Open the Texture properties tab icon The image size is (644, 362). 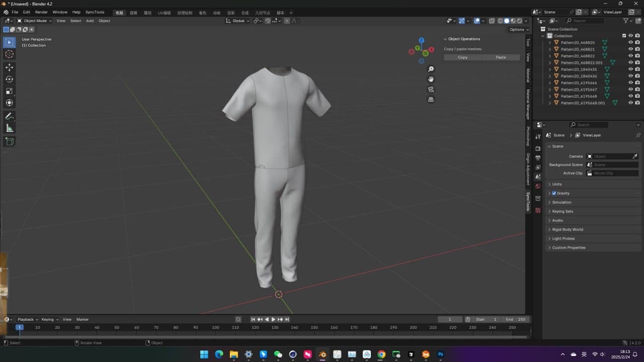(x=538, y=210)
